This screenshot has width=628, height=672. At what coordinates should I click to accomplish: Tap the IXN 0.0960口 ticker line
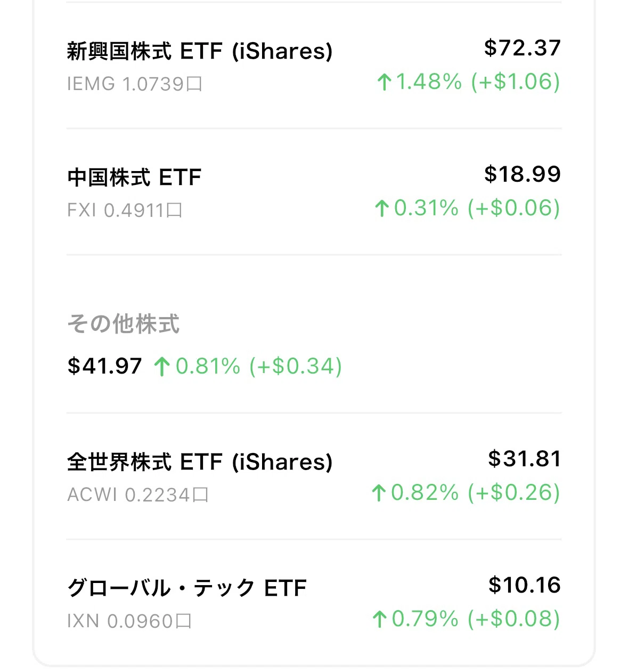click(129, 621)
